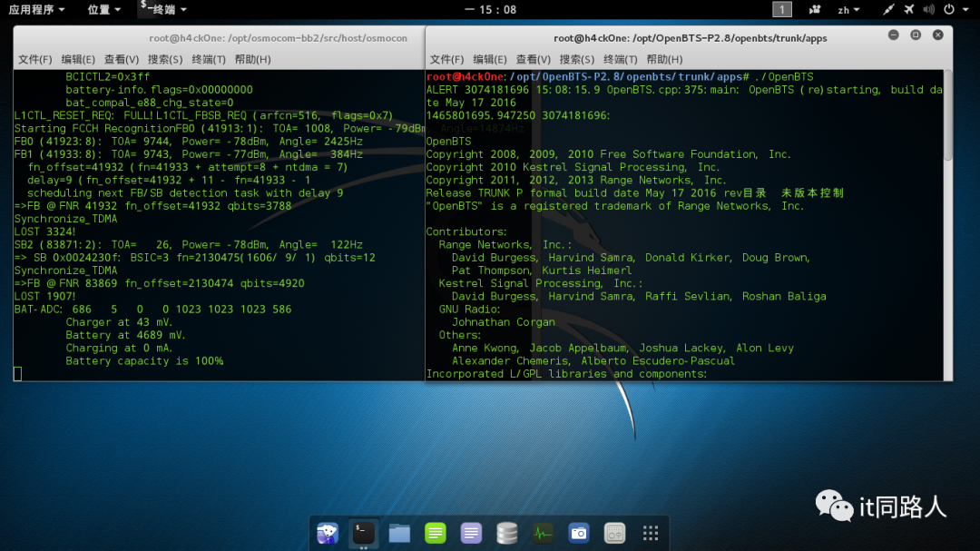Click the 'Charger at 43 mV.' line
980x551 pixels.
point(119,322)
